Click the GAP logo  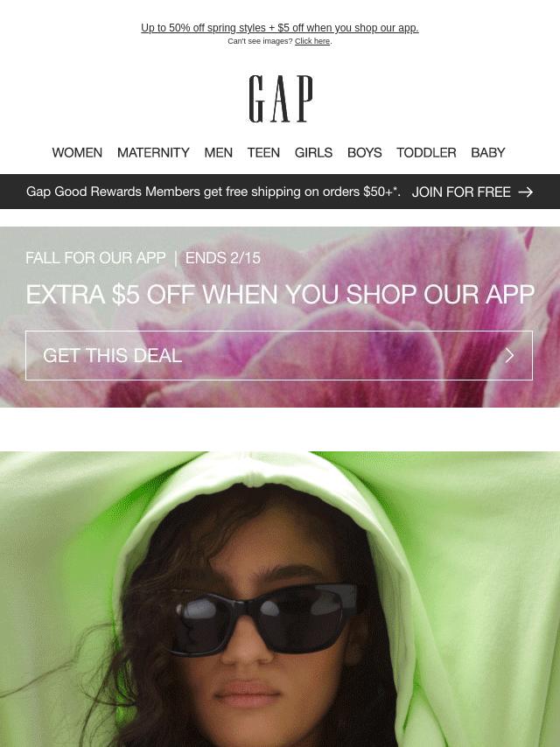pos(281,99)
